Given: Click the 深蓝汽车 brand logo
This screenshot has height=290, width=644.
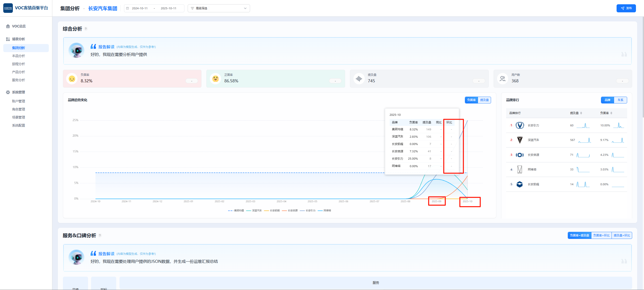Looking at the screenshot, I should pyautogui.click(x=520, y=140).
